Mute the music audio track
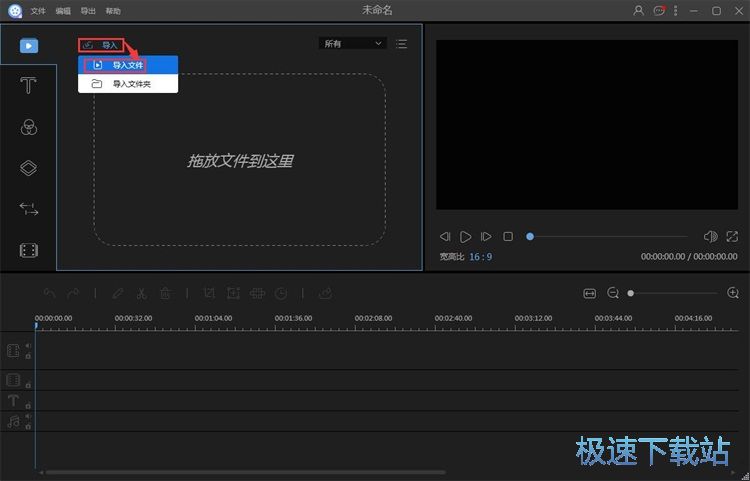Viewport: 750px width, 481px height. pyautogui.click(x=28, y=416)
